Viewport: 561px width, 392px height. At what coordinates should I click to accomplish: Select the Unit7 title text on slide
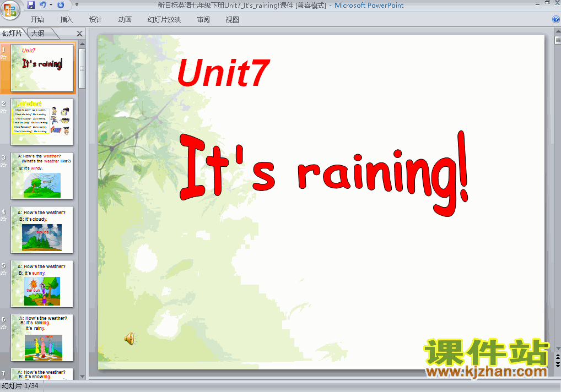(x=223, y=73)
